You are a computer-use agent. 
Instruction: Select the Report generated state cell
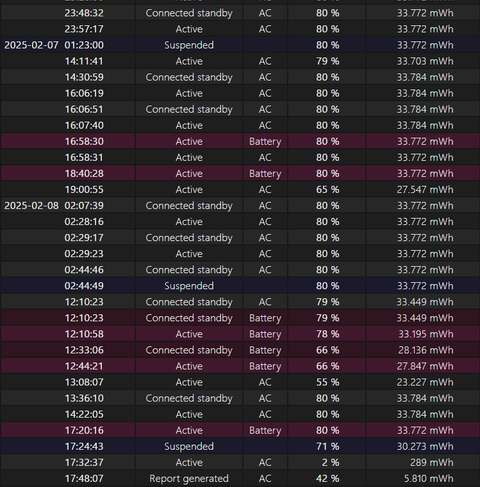189,479
